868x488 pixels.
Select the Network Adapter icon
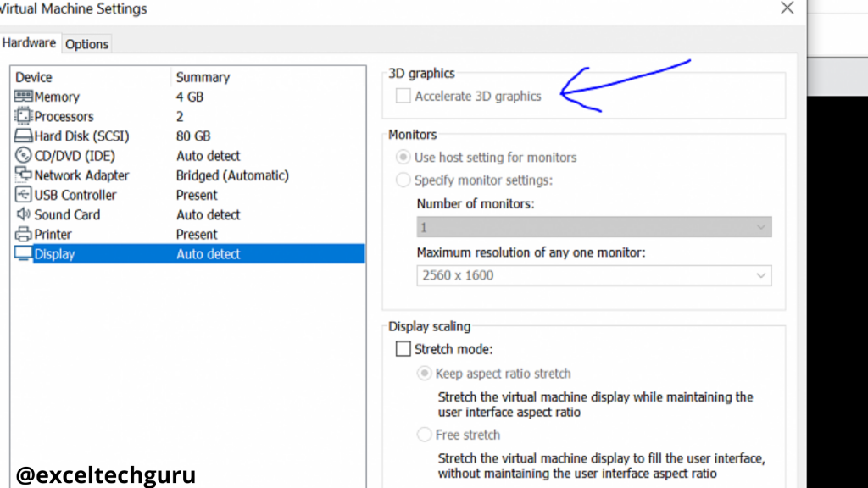pyautogui.click(x=23, y=175)
